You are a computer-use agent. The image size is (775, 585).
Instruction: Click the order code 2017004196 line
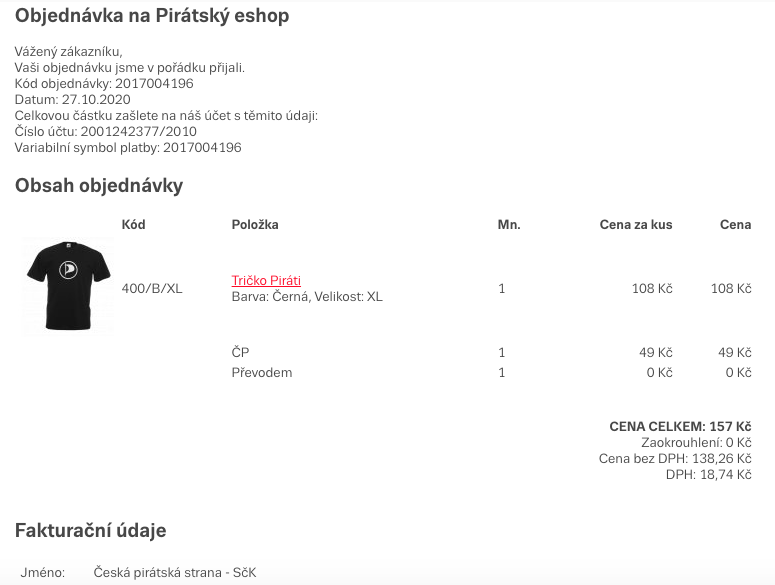point(104,83)
